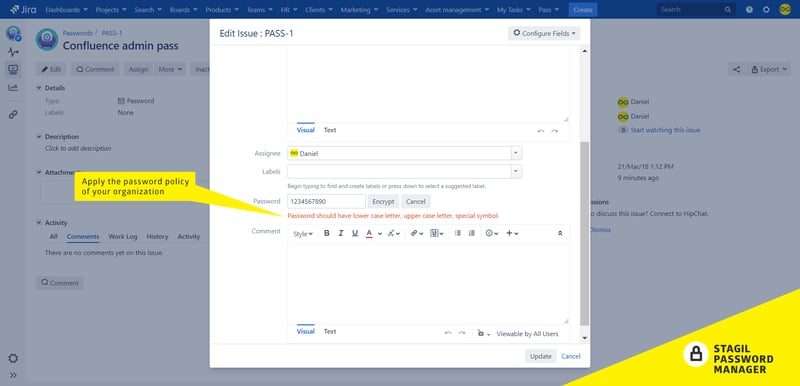
Task: Open the emoticon picker in the Comment toolbar
Action: [x=492, y=233]
